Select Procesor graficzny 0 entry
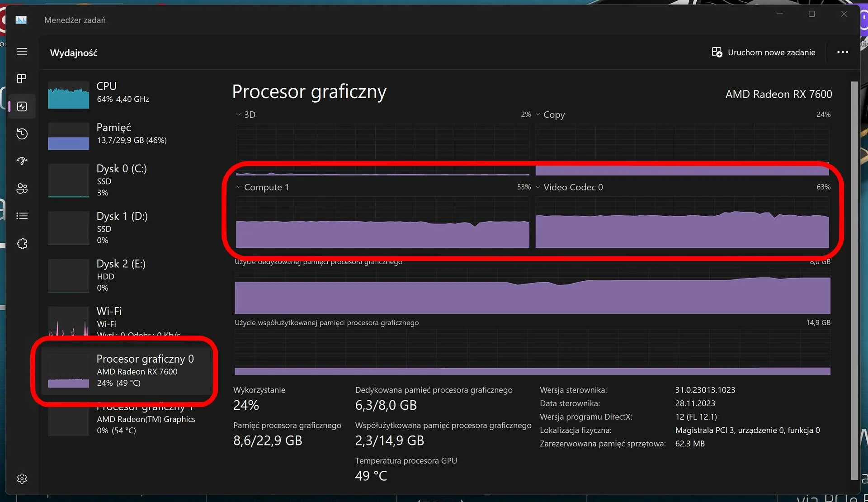This screenshot has height=502, width=868. pos(127,371)
